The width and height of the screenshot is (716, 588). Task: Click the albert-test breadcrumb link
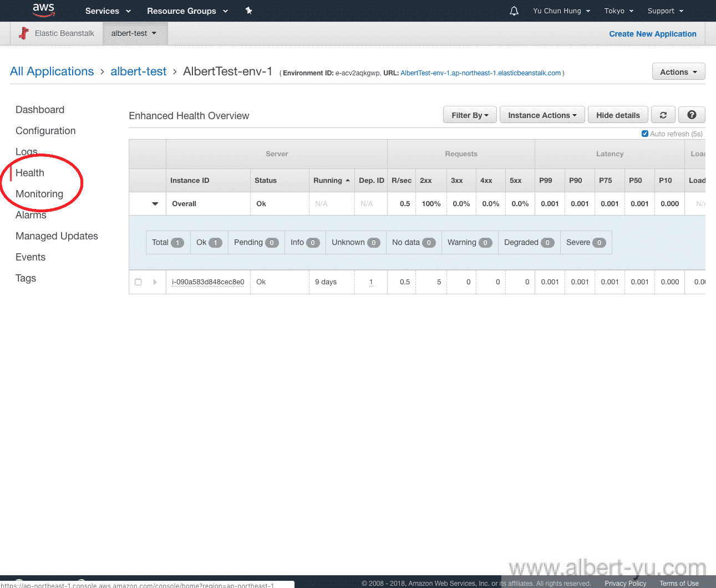point(139,71)
